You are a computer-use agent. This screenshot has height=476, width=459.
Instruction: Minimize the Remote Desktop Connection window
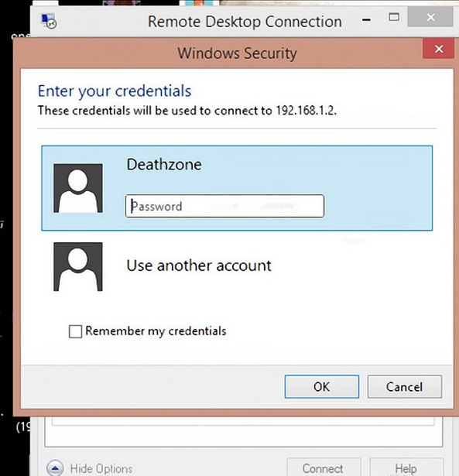click(x=366, y=20)
